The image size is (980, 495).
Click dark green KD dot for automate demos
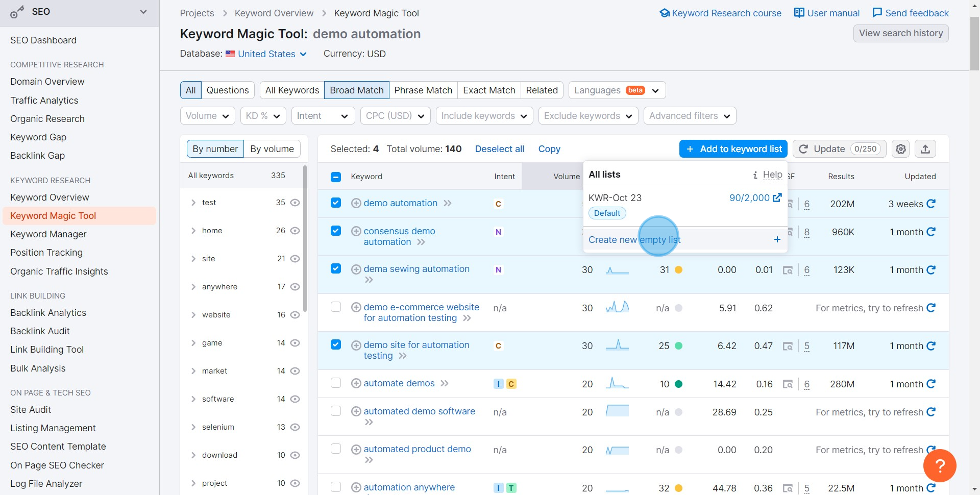pos(678,384)
